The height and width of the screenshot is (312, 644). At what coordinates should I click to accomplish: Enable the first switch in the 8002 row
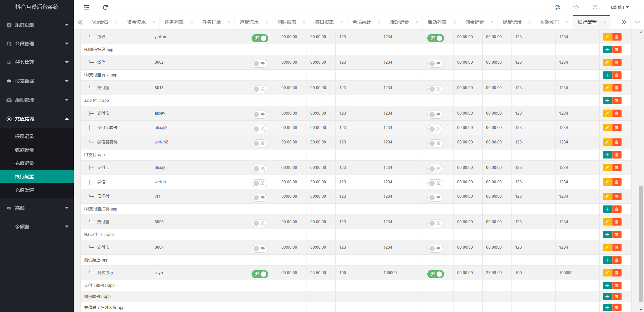coord(260,64)
